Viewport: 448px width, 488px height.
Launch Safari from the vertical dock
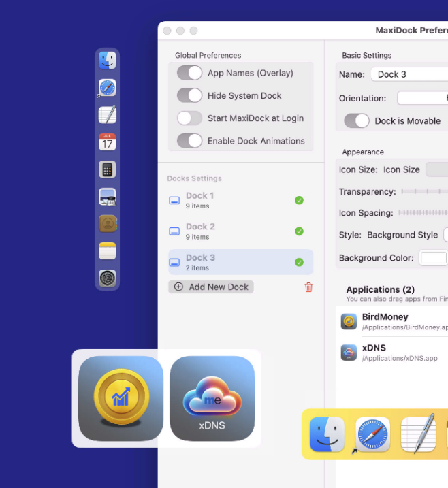tap(108, 87)
